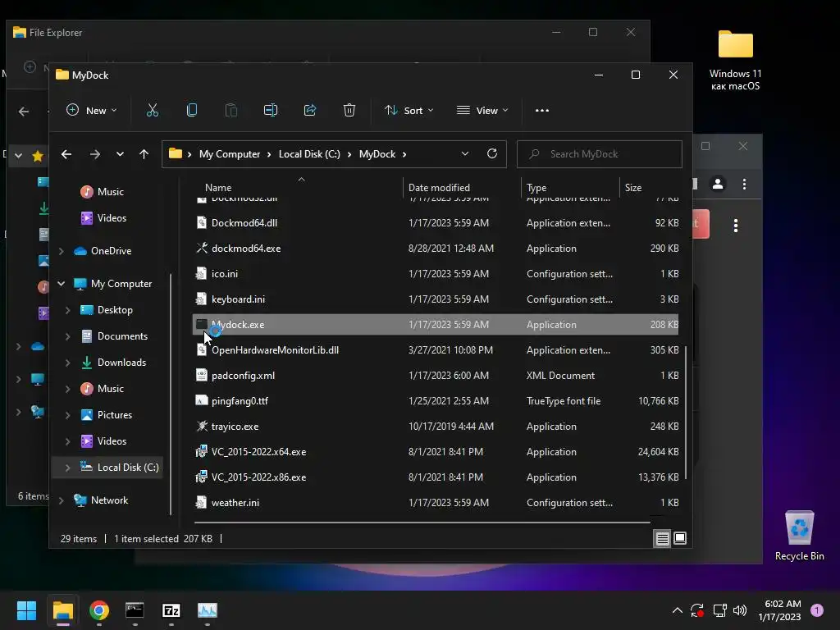Open Google Chrome from the taskbar
Screen dimensions: 840x630
(99, 610)
